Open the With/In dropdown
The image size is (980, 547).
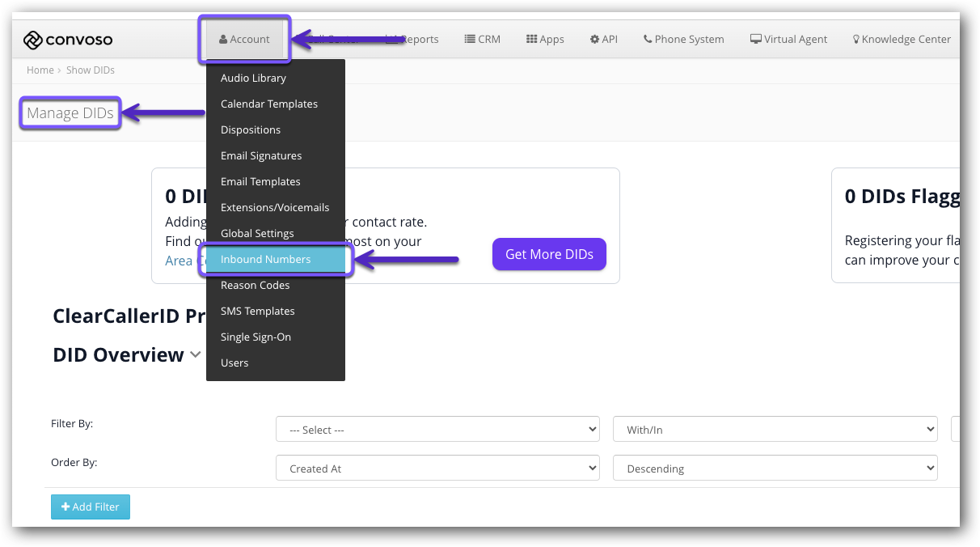775,430
